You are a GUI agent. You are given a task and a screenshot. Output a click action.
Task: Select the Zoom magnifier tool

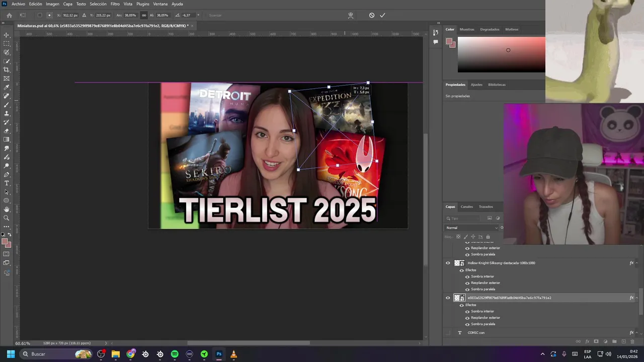(7, 218)
